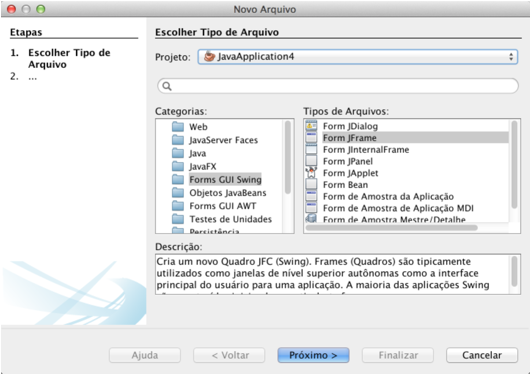This screenshot has width=531, height=375.
Task: Select Forms GUI AWT category
Action: click(222, 206)
